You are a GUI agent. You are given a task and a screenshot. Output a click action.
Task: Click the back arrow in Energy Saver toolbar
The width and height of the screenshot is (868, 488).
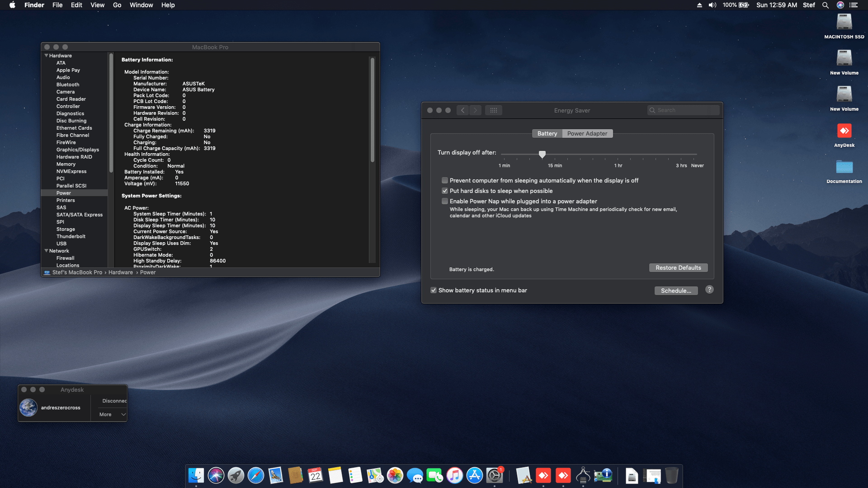462,110
